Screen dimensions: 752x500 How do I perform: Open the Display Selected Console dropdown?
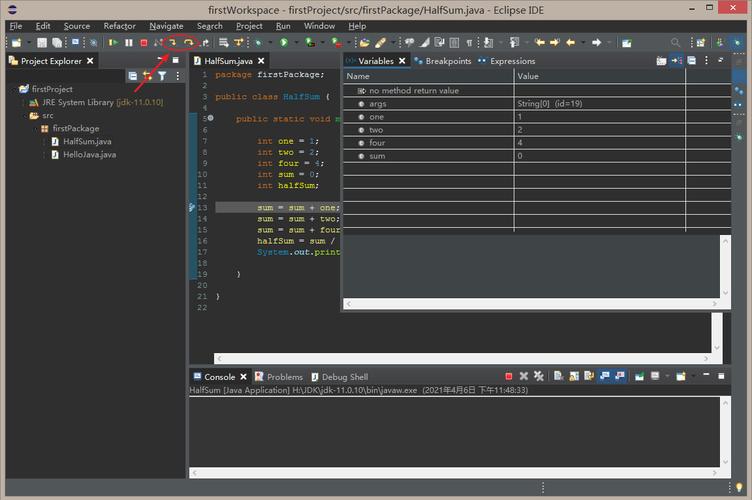667,376
